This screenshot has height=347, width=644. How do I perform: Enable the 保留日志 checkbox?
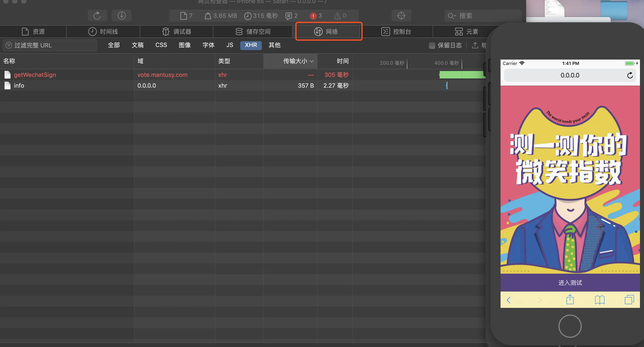(432, 46)
